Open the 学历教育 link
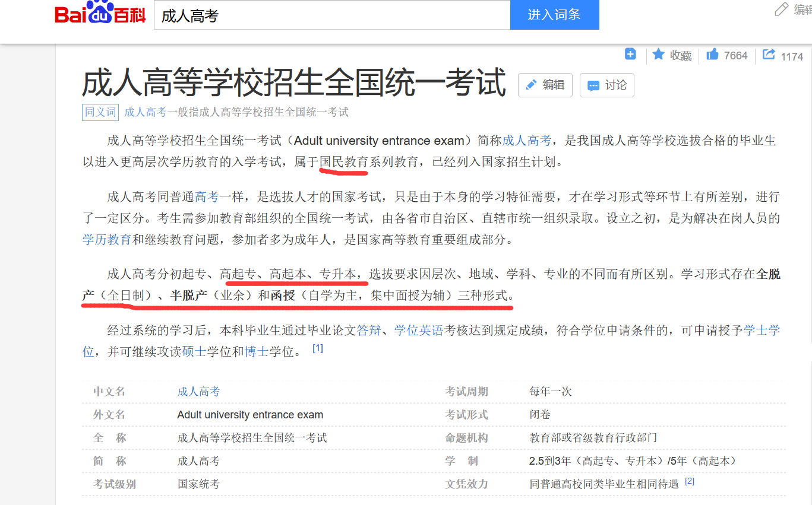This screenshot has height=505, width=812. [107, 240]
